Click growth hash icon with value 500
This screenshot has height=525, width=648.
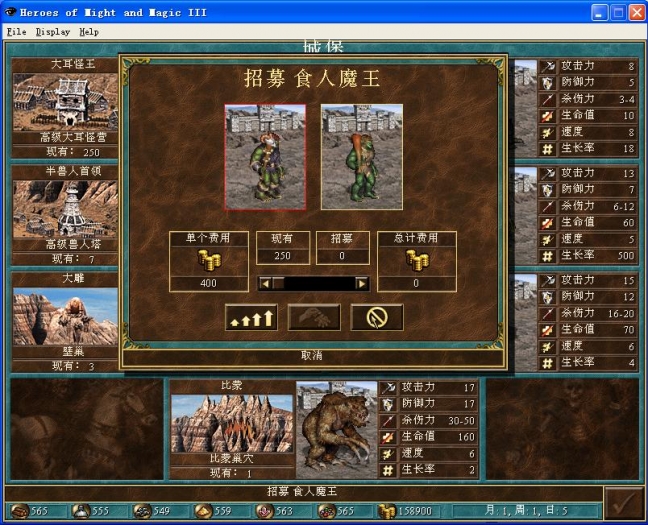pos(548,256)
